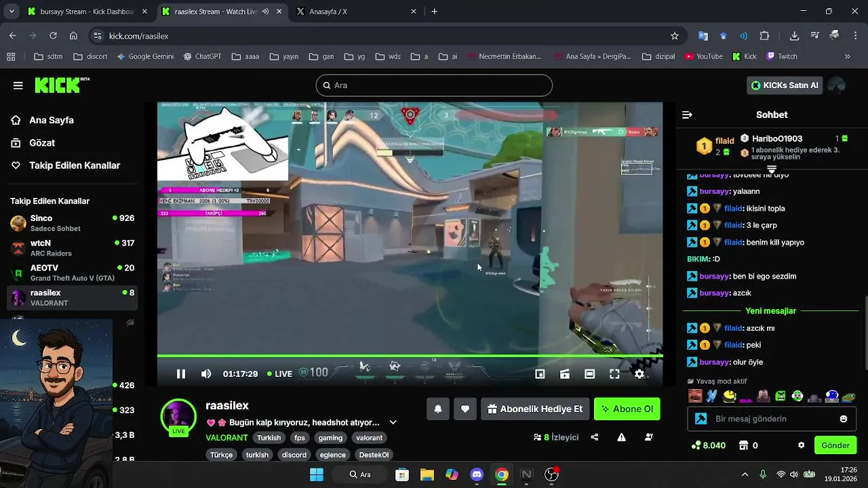Image resolution: width=868 pixels, height=488 pixels.
Task: Click the KICK logo in the header
Action: 61,85
